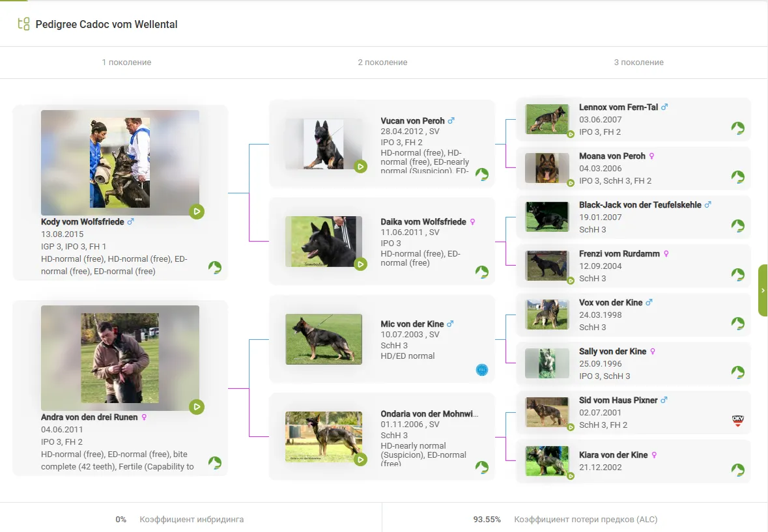The width and height of the screenshot is (768, 532).
Task: Click green leaf icon next to Lennox vom Fern-Tal
Action: [738, 128]
